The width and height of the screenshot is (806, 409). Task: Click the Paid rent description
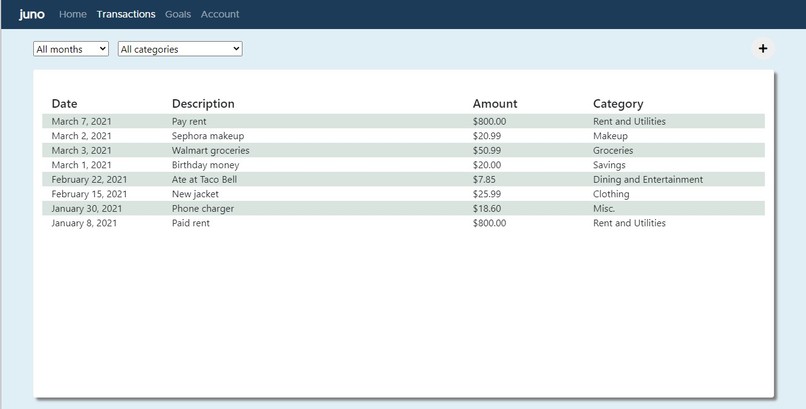[x=190, y=223]
